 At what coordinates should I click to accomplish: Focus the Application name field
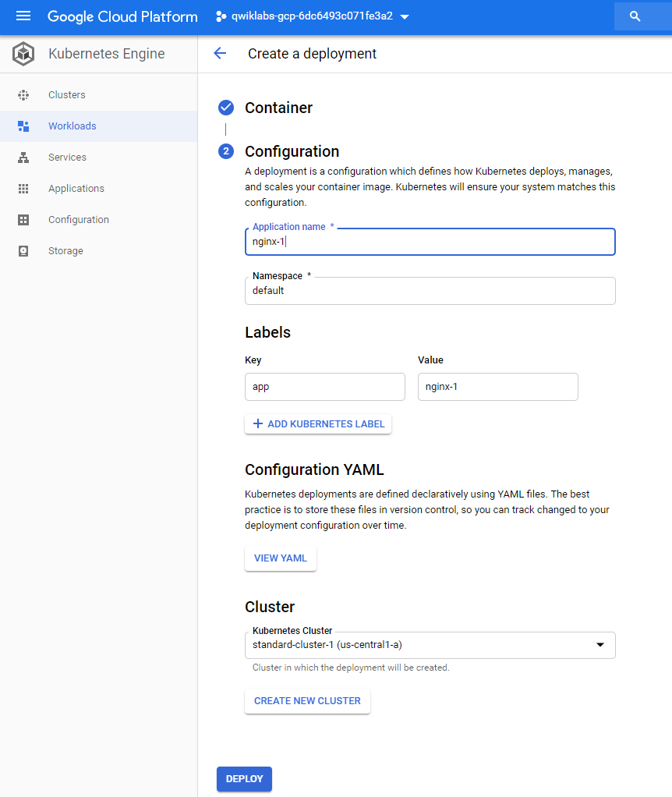tap(430, 242)
